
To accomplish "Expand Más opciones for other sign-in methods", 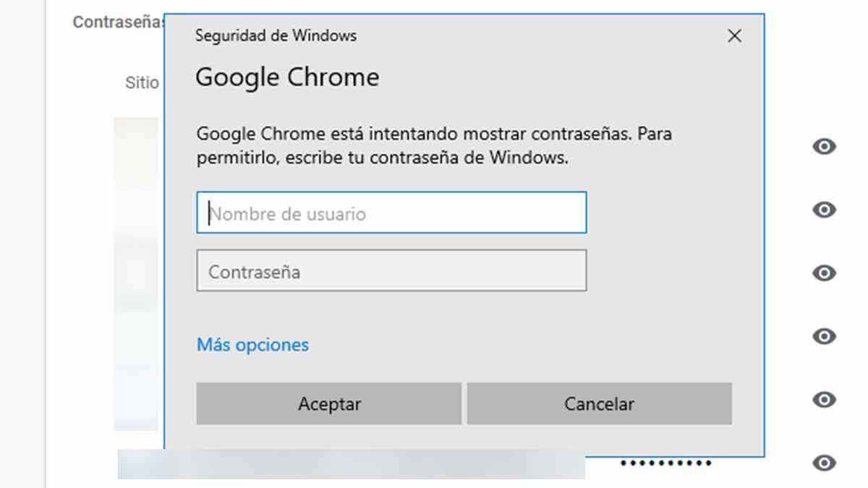I will pos(252,345).
